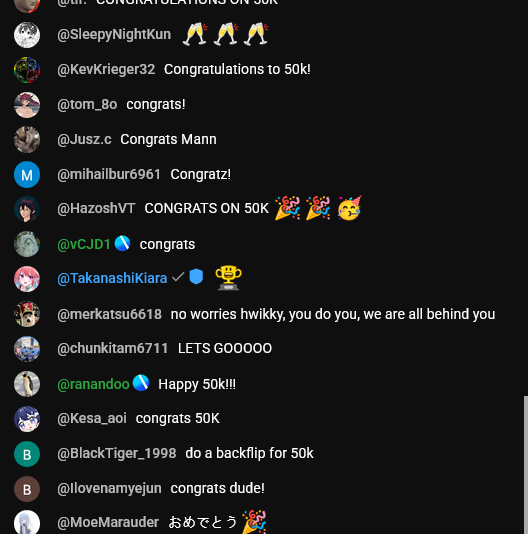
Task: Select the message "do a backflip for 50k"
Action: point(249,453)
